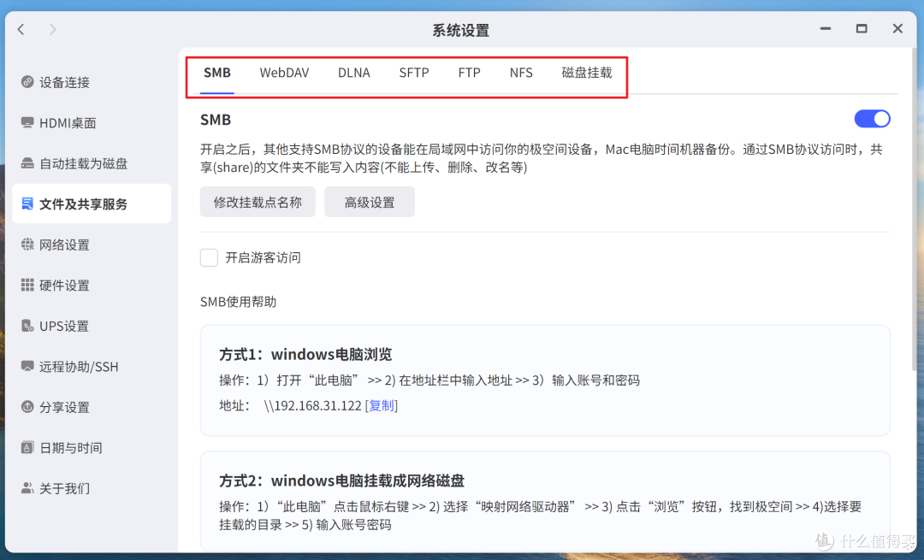Screen dimensions: 924x560
Task: Go back with the left arrow
Action: [x=21, y=29]
